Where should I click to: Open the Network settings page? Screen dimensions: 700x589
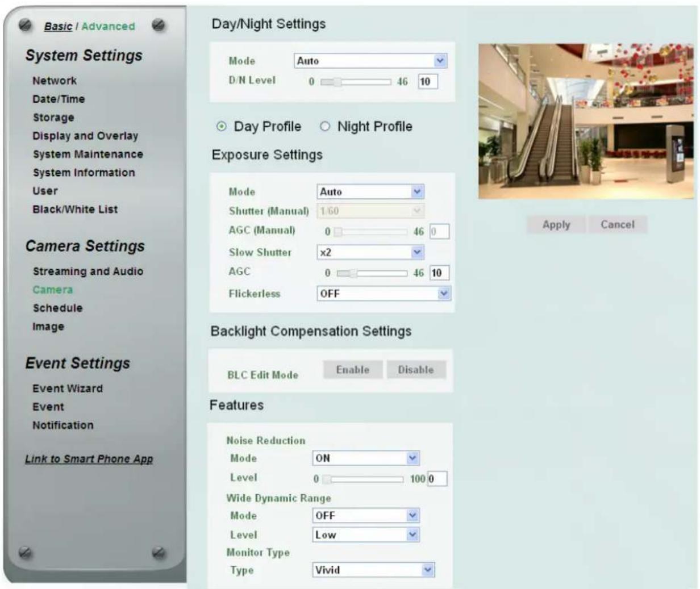[55, 81]
